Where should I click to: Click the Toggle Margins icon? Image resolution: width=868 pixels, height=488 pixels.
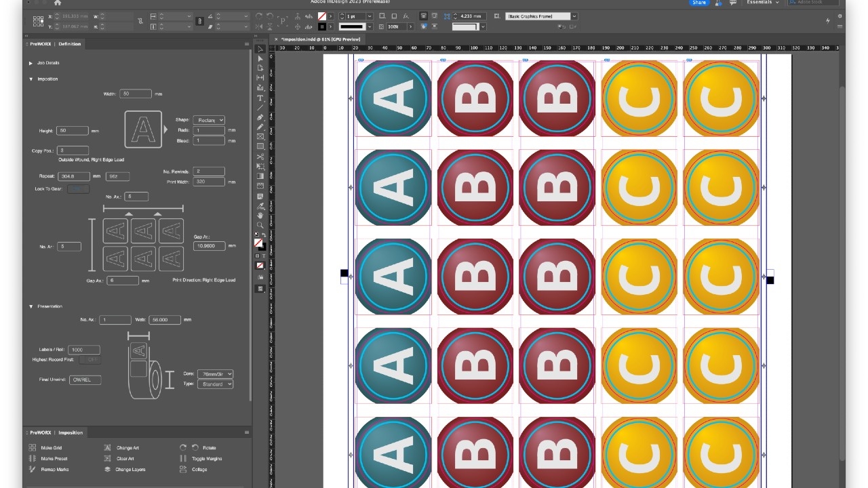pyautogui.click(x=184, y=459)
